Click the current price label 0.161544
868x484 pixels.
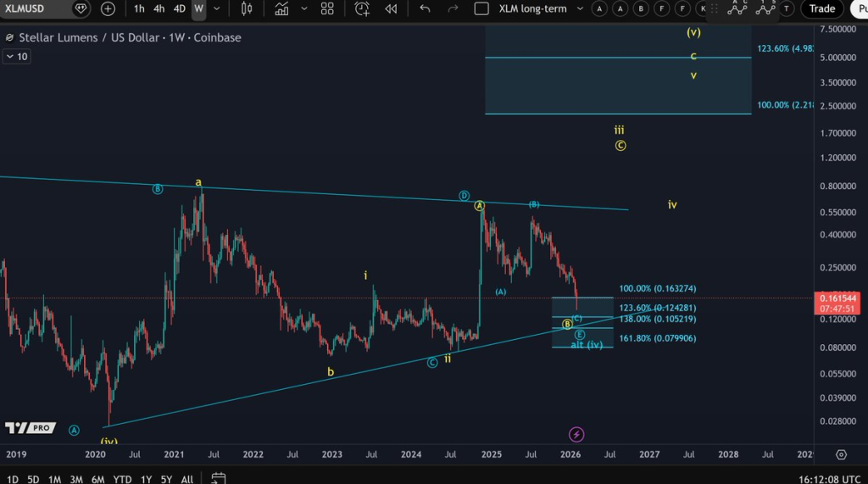pos(837,298)
